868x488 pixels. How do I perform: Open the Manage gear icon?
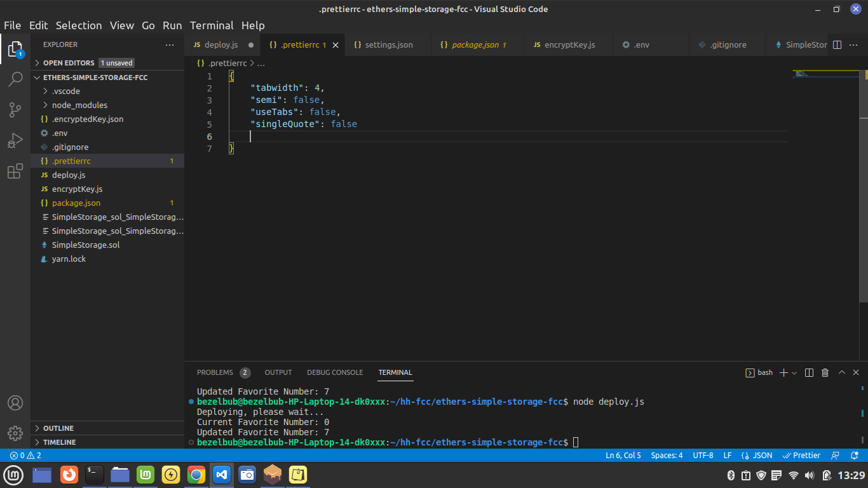[15, 433]
